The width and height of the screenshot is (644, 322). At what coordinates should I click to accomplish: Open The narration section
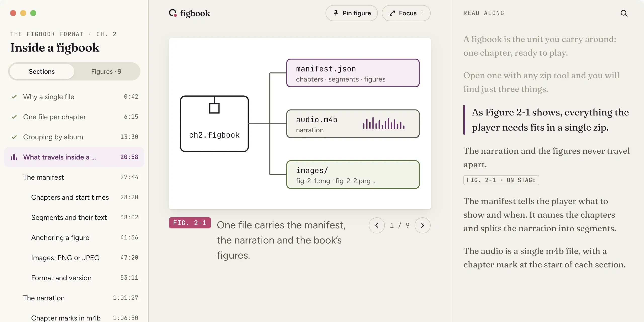coord(74,298)
